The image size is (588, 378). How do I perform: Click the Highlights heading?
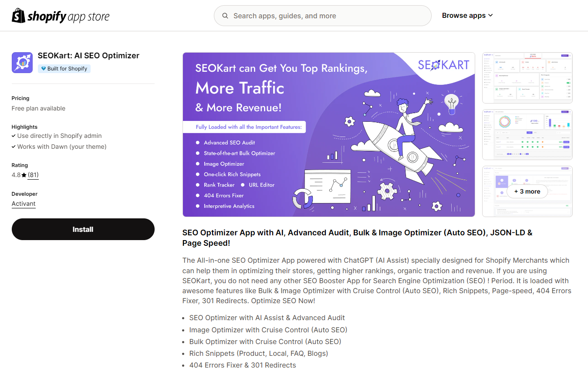24,127
